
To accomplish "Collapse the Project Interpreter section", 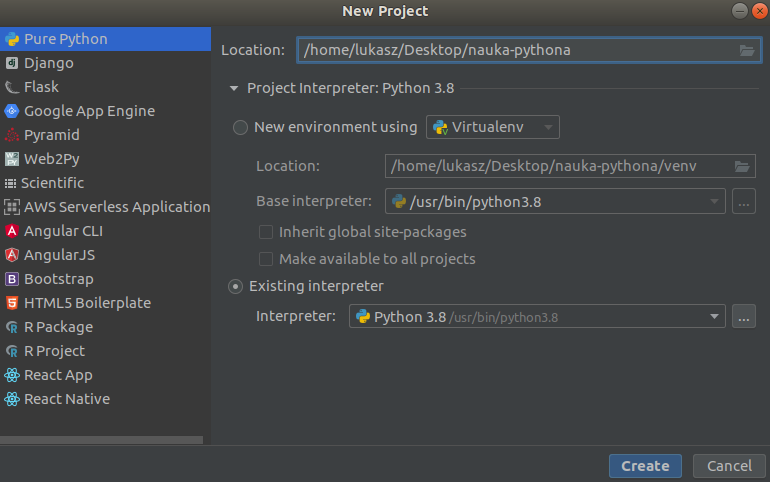I will click(235, 88).
